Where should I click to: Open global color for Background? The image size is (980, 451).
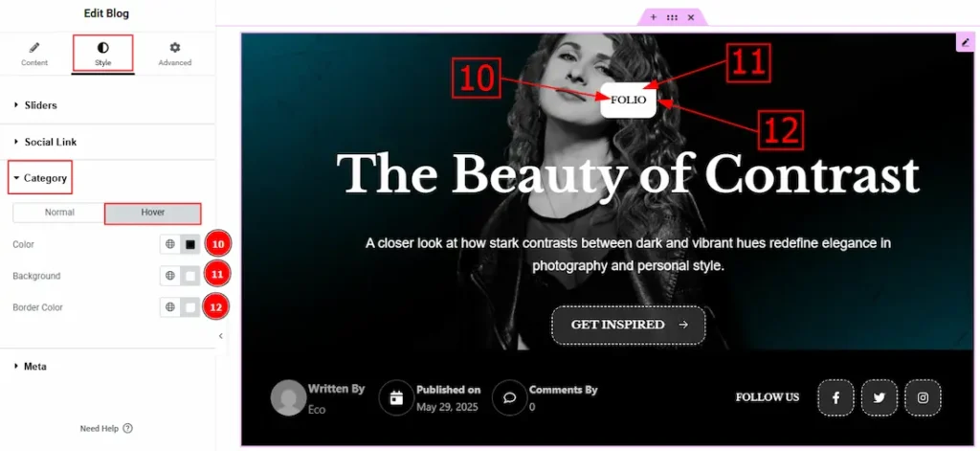coord(170,276)
